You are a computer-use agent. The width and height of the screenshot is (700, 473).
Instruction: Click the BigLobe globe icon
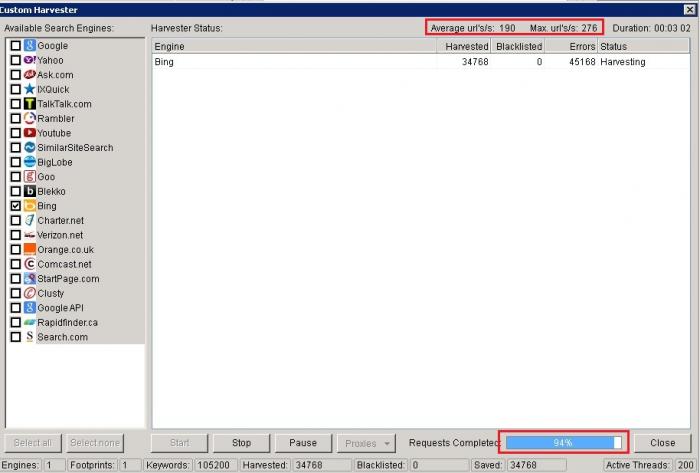pyautogui.click(x=29, y=162)
